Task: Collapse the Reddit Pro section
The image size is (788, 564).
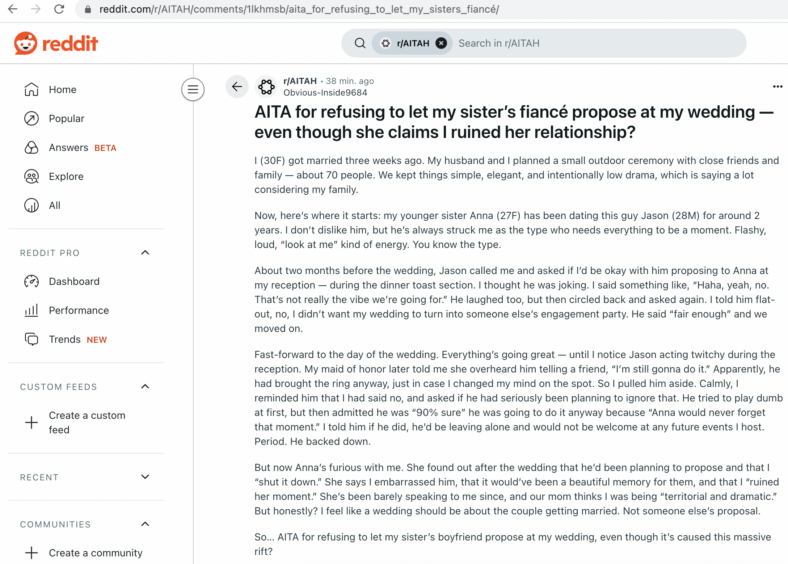Action: tap(145, 252)
